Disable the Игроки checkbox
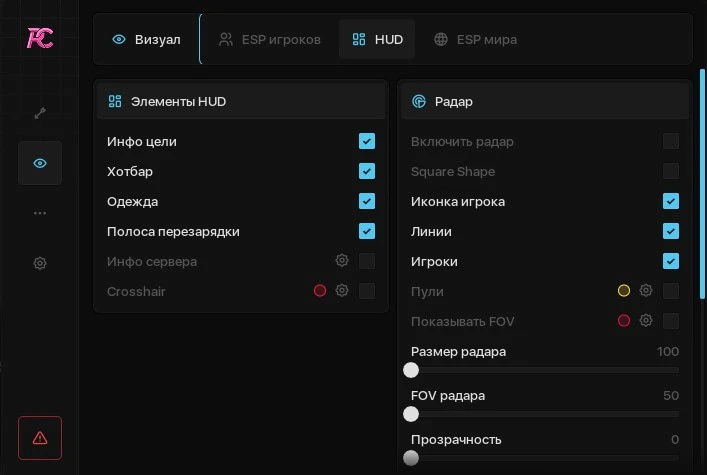This screenshot has width=707, height=475. [671, 261]
